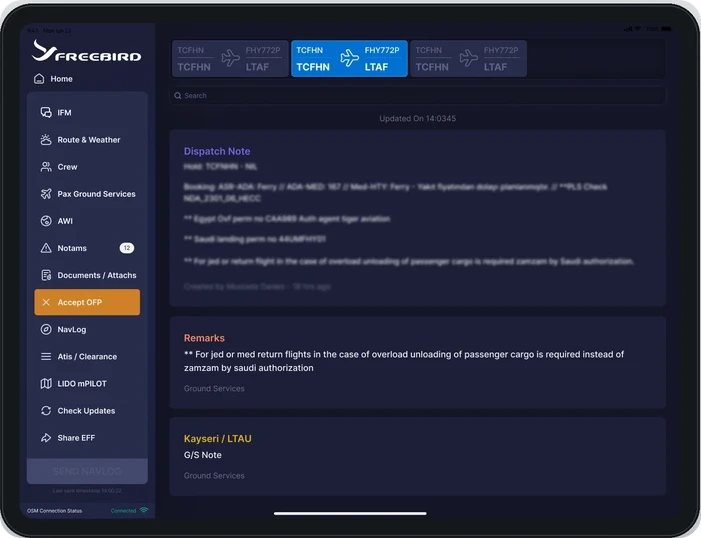Click the Accept OFP button
The height and width of the screenshot is (538, 701).
[87, 302]
